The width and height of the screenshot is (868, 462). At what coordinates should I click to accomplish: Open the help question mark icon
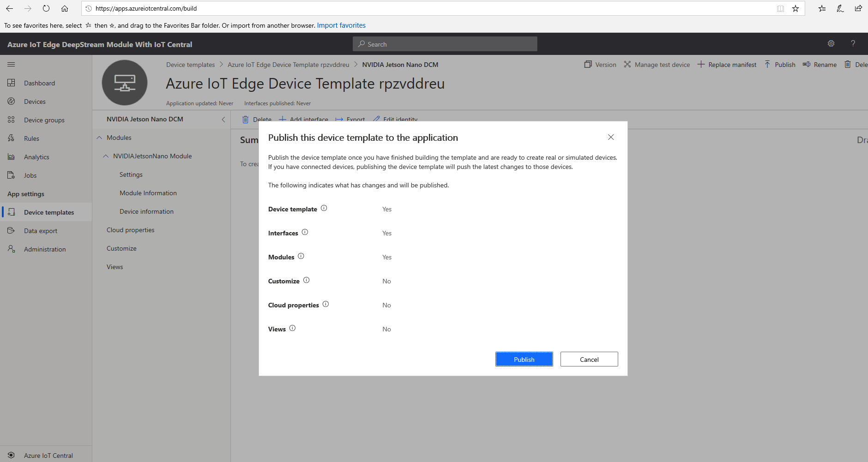pyautogui.click(x=853, y=43)
